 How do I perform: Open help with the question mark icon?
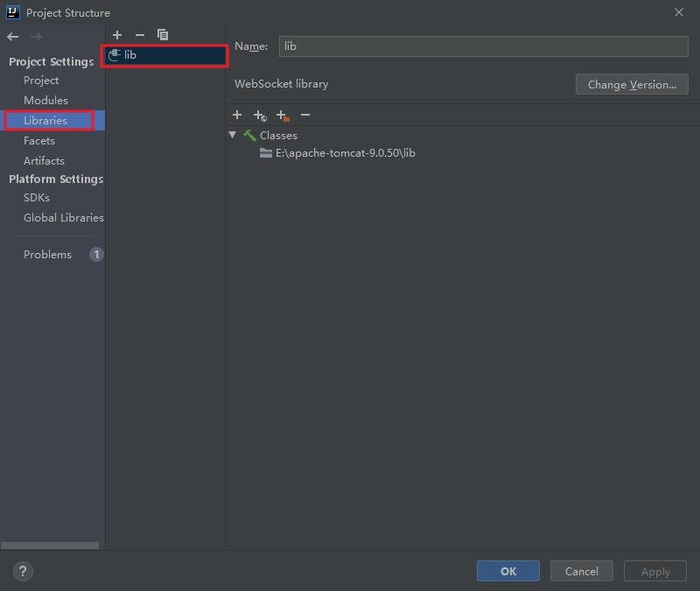point(23,572)
